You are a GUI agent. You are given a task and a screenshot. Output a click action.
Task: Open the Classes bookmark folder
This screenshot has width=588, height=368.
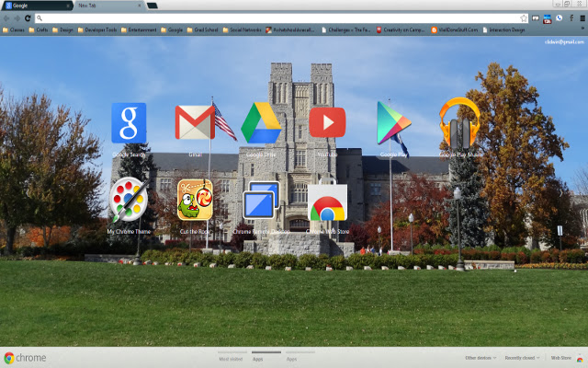point(14,30)
